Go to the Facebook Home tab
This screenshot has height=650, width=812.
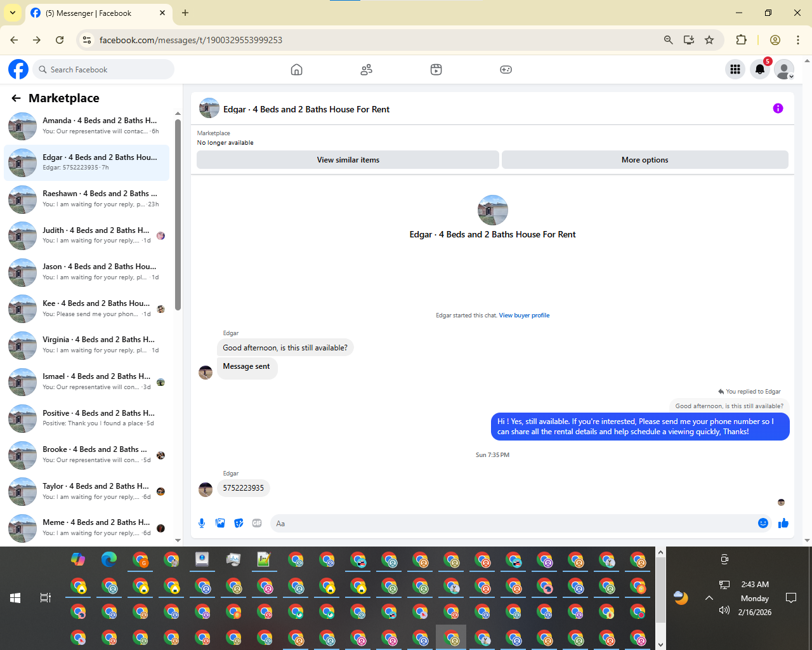(296, 70)
